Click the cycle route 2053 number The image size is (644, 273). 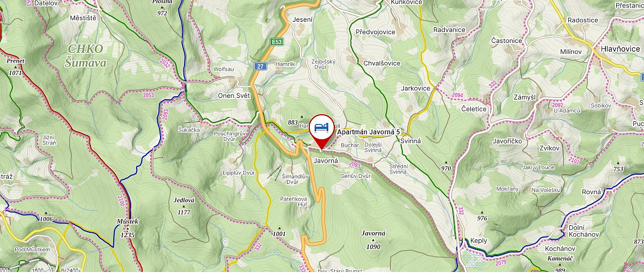[x=148, y=95]
